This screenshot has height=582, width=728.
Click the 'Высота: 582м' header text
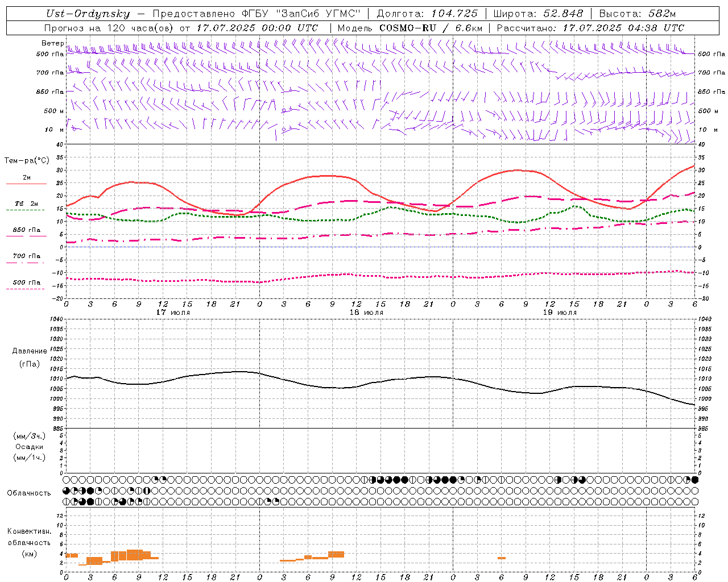click(x=638, y=14)
